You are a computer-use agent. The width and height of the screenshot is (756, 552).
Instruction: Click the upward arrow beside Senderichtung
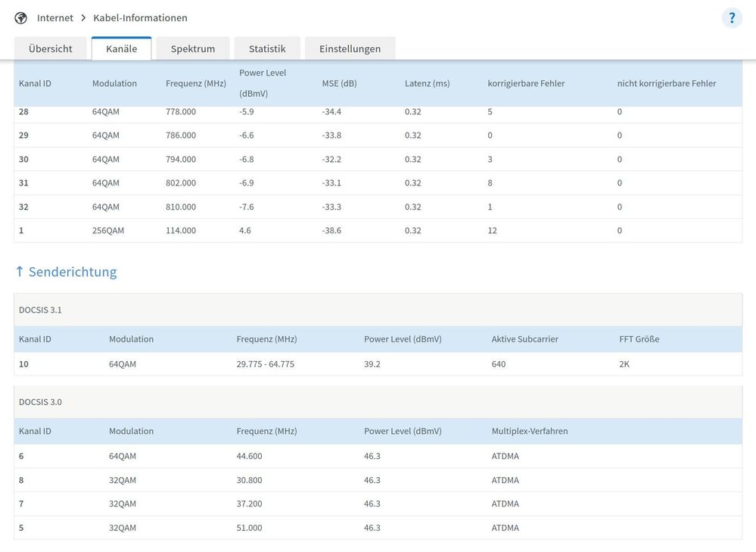pos(20,271)
